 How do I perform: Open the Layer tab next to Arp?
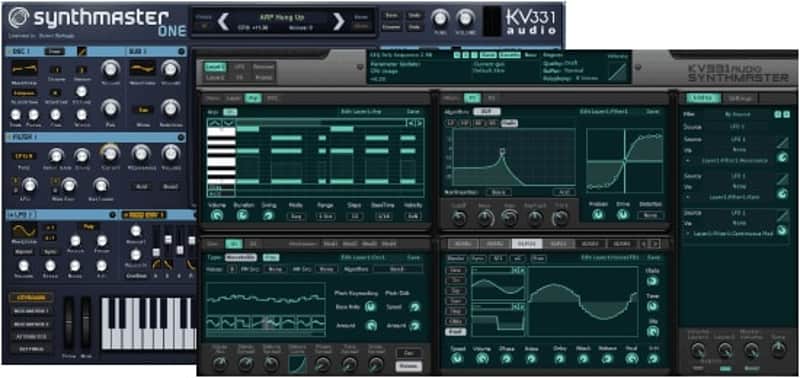[x=234, y=98]
